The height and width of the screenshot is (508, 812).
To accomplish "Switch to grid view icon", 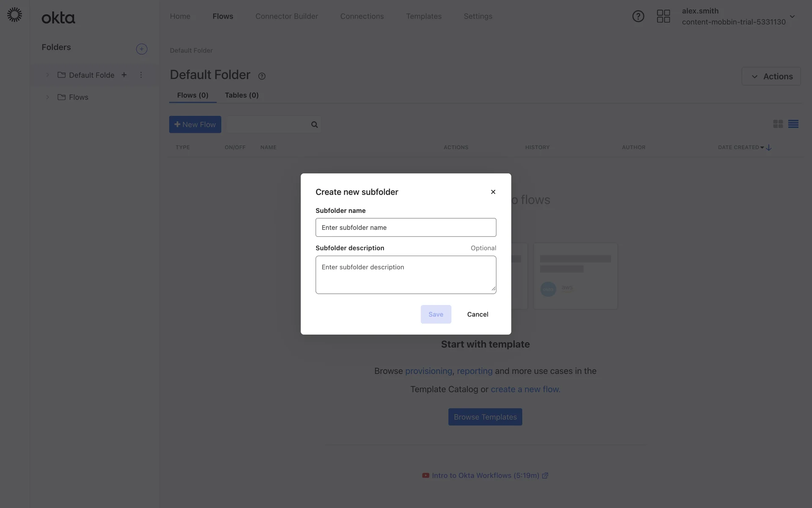I will pyautogui.click(x=778, y=124).
